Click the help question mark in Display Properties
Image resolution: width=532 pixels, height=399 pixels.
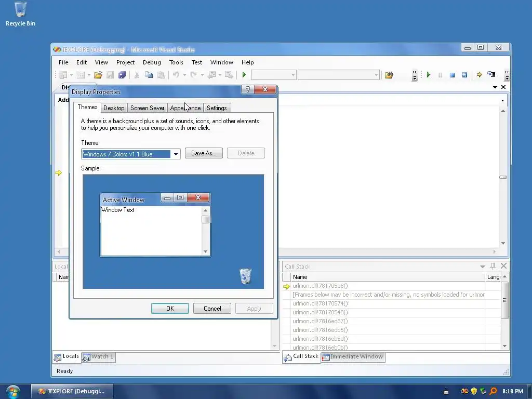pyautogui.click(x=248, y=89)
